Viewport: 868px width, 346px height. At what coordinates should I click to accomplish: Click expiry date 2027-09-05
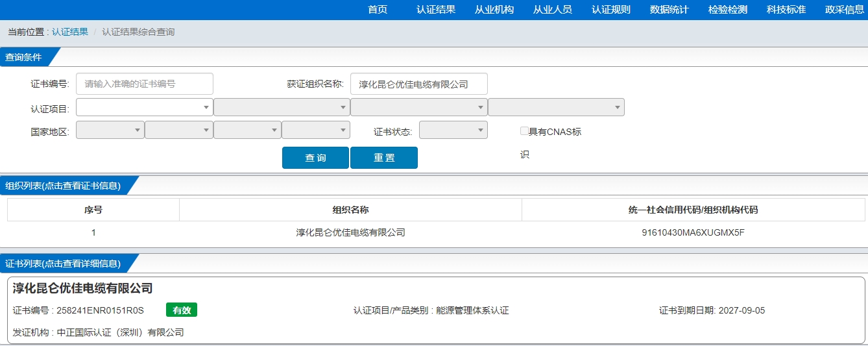(x=741, y=310)
